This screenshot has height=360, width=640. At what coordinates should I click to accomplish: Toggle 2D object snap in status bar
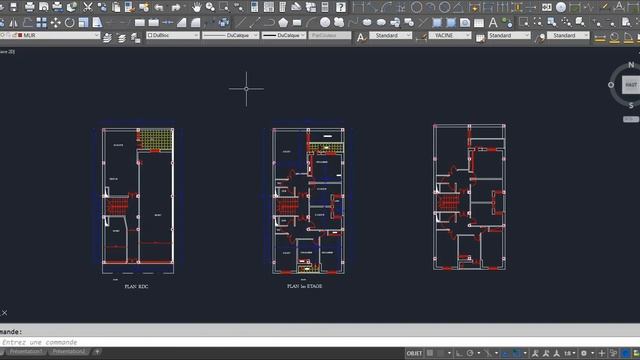coord(517,353)
